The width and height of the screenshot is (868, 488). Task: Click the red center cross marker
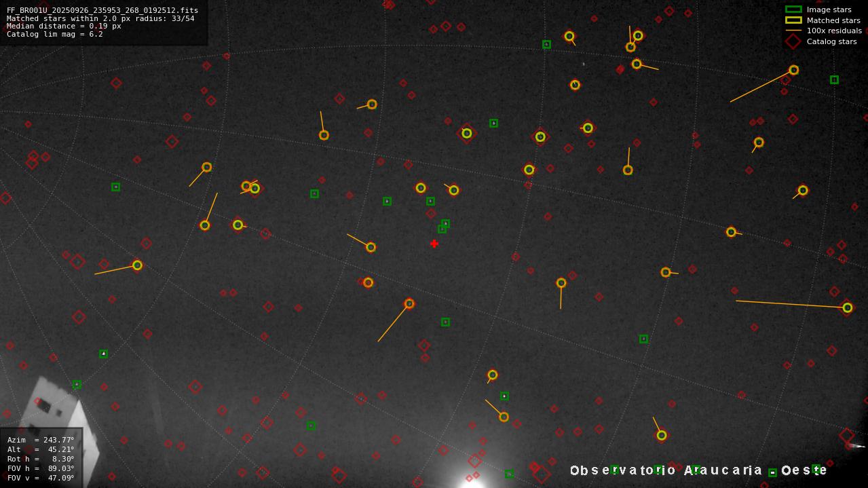click(434, 244)
